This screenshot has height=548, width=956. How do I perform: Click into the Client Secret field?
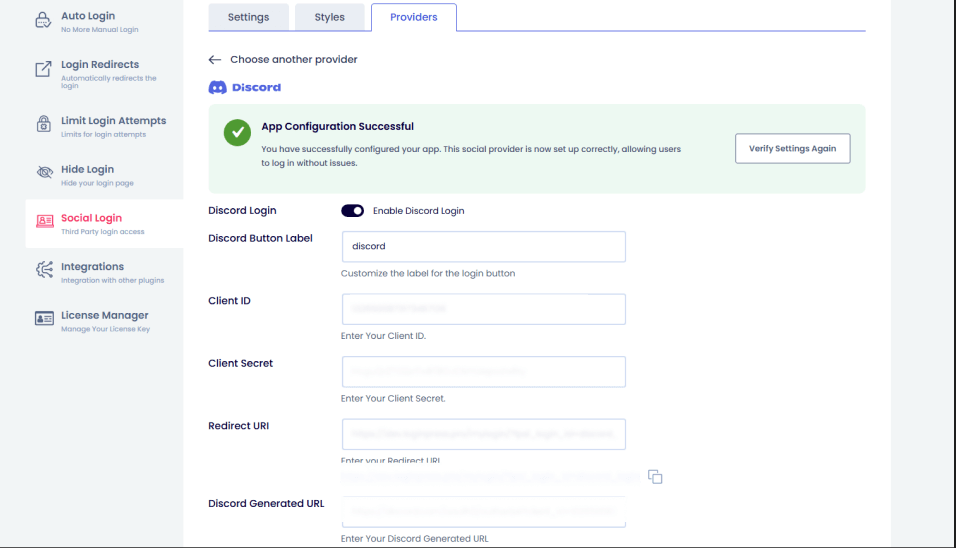point(483,372)
